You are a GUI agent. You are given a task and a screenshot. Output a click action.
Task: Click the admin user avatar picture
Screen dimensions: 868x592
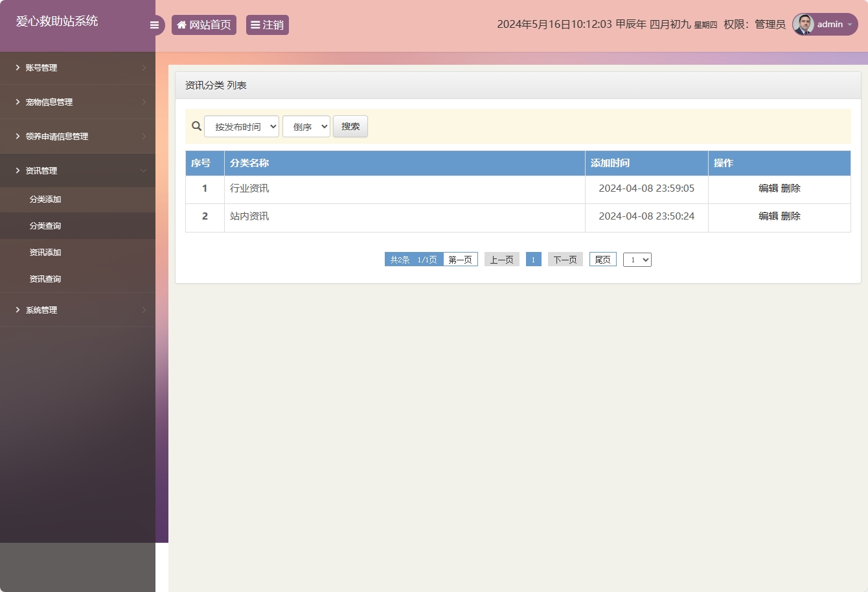(x=803, y=24)
